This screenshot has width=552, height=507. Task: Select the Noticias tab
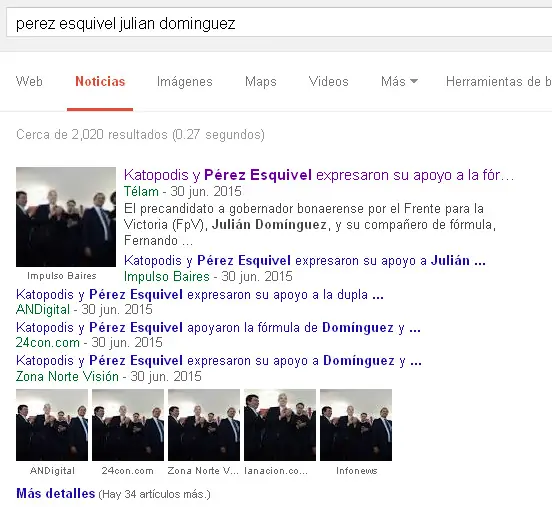(100, 82)
